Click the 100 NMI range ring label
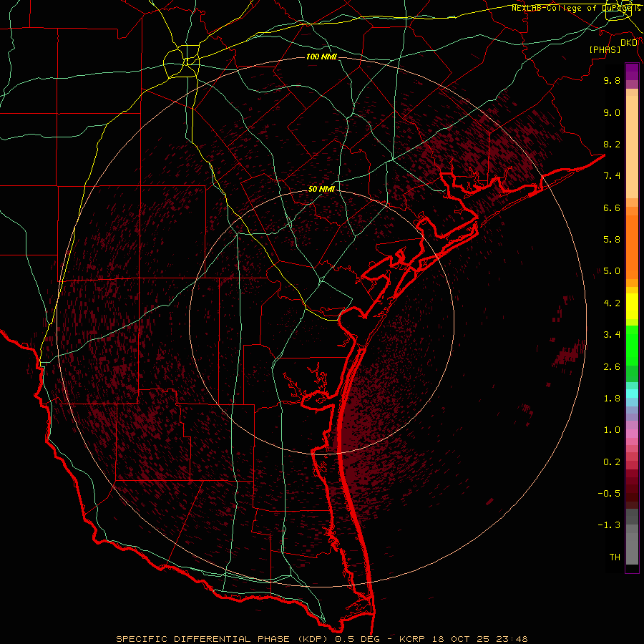Image resolution: width=644 pixels, height=644 pixels. pos(321,57)
